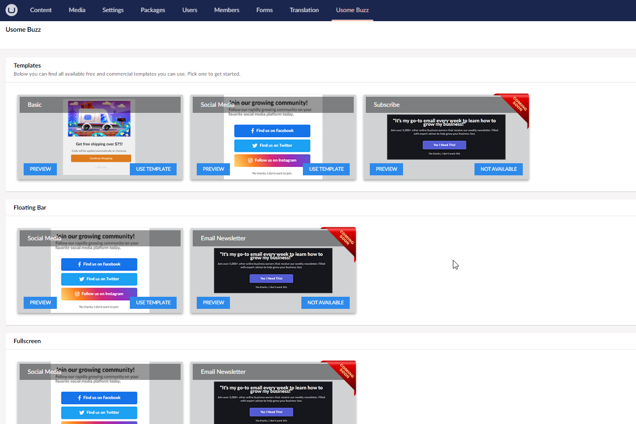Open the Users section
The height and width of the screenshot is (424, 636).
(x=189, y=10)
